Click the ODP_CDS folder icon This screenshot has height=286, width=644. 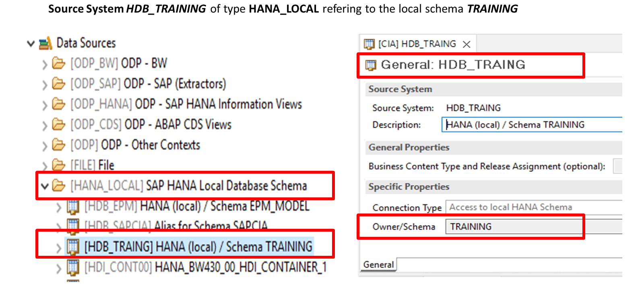pos(59,124)
